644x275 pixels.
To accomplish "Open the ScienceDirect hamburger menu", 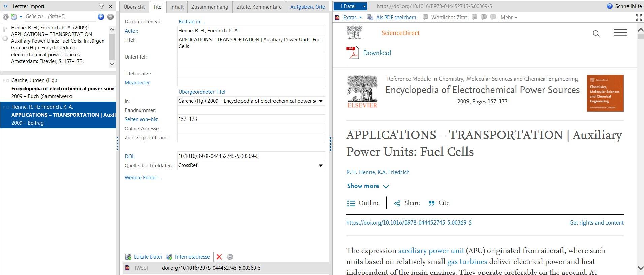I will pos(620,33).
